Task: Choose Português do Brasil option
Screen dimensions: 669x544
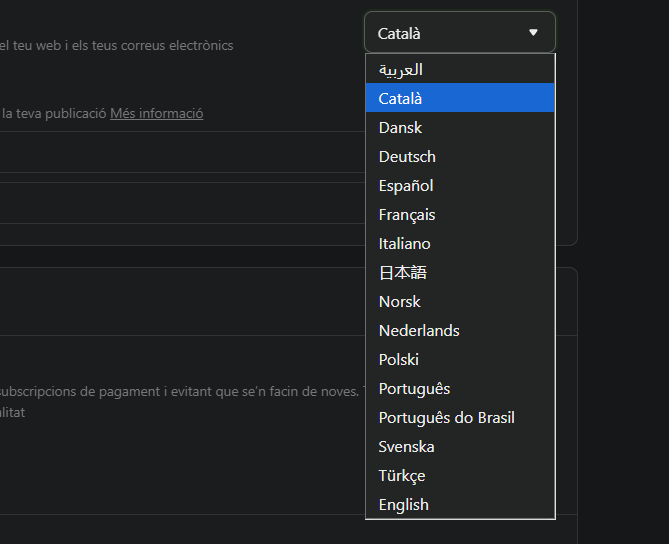Action: [460, 417]
